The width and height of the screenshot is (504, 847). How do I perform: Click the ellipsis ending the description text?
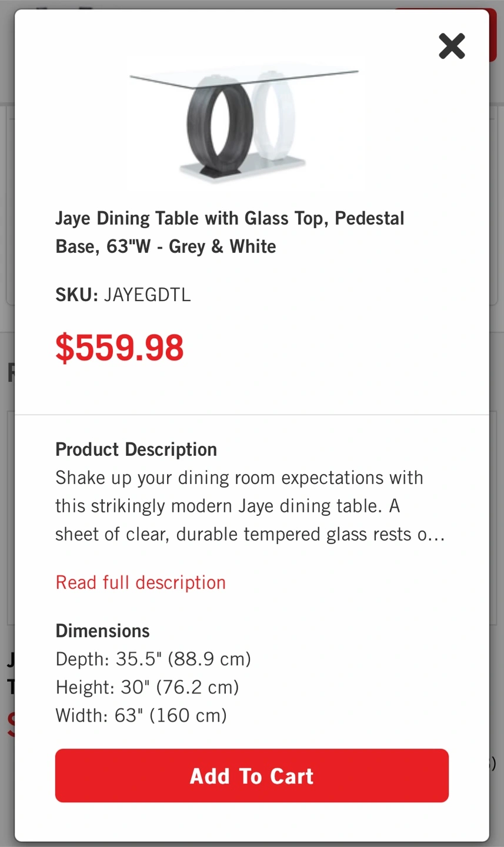coord(438,535)
